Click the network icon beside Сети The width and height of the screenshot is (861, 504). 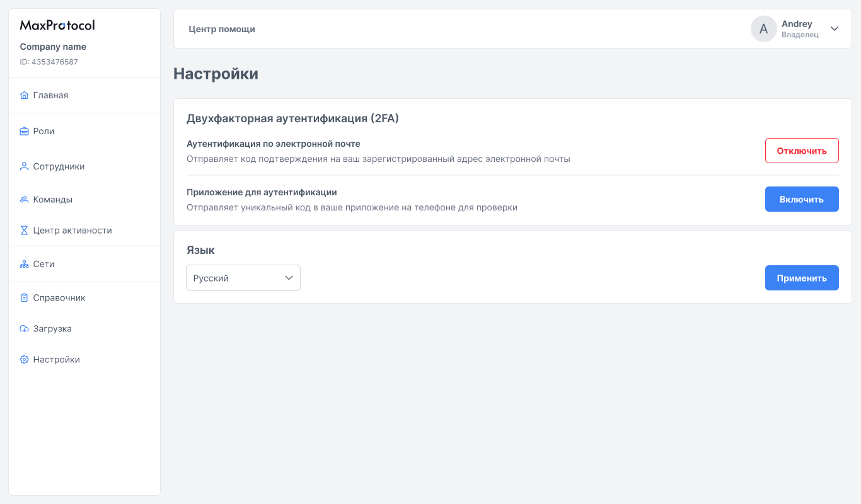click(24, 264)
